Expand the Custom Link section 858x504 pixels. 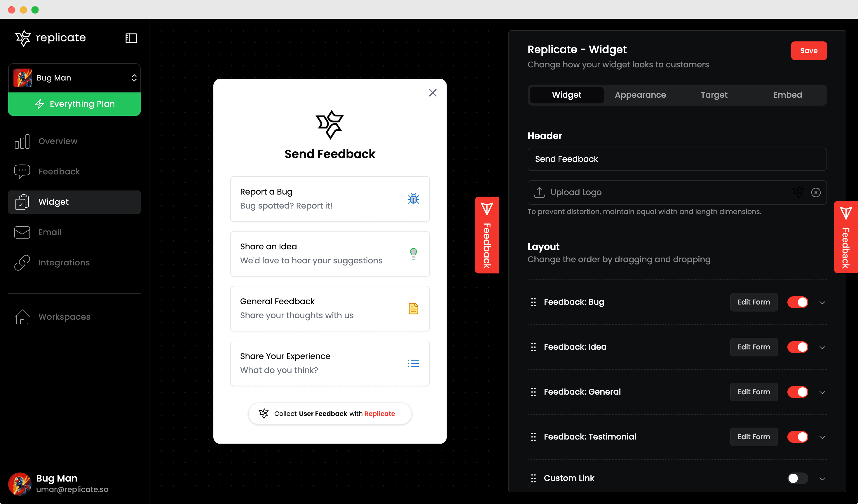point(823,478)
